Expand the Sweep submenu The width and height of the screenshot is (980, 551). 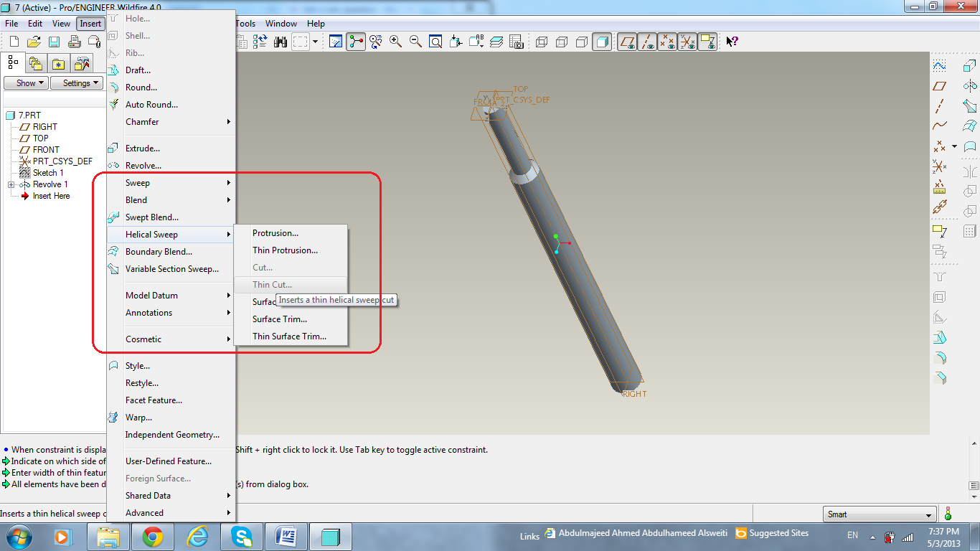point(171,183)
